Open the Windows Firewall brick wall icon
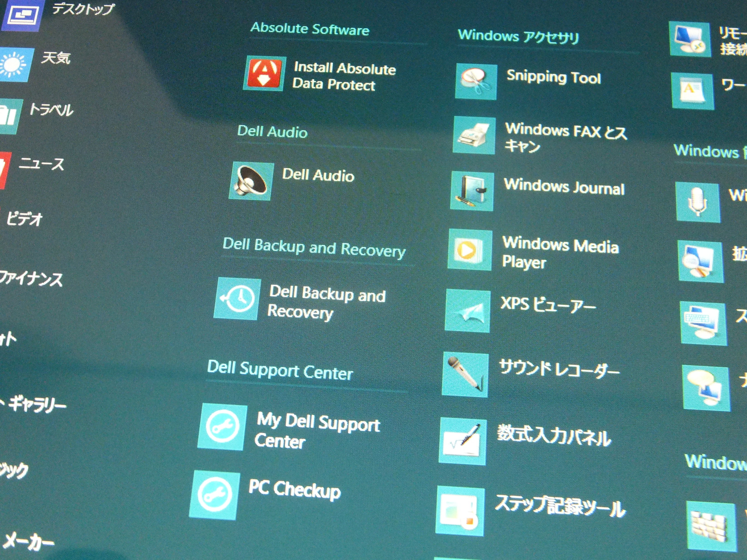747x560 pixels. pos(712,527)
